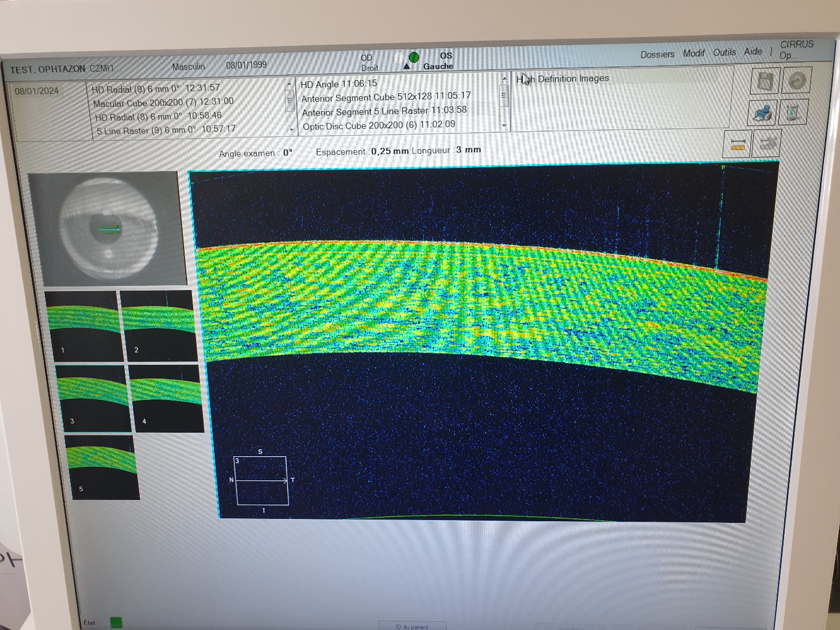Click up arrow of OS scan list scrollbar
This screenshot has width=840, height=630.
505,78
